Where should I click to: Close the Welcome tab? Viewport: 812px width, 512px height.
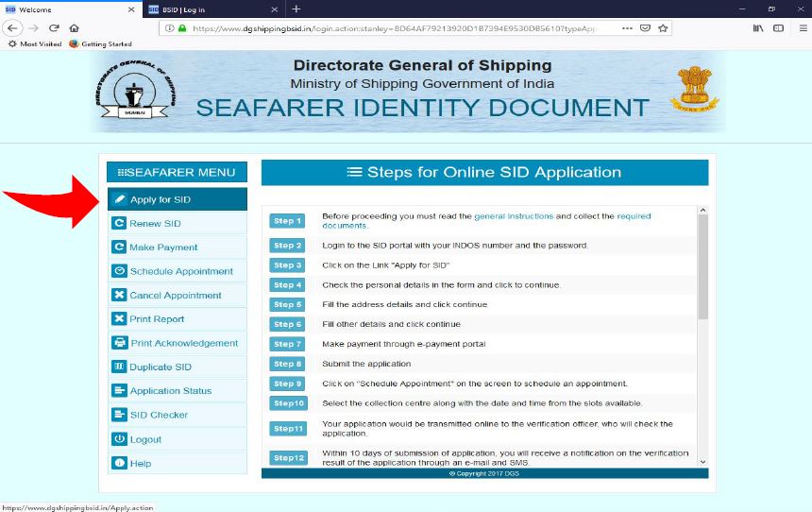pyautogui.click(x=131, y=9)
